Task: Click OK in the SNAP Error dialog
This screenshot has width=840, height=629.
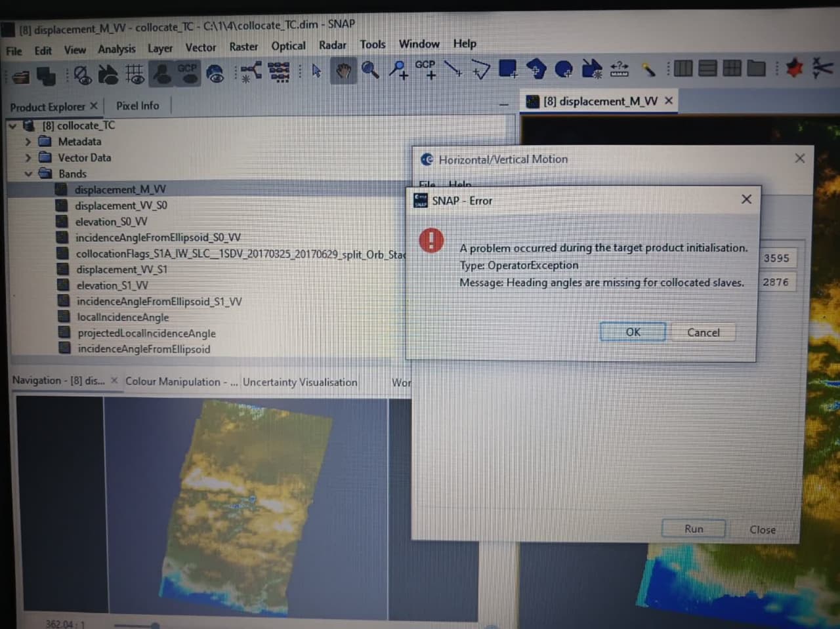Action: click(633, 332)
